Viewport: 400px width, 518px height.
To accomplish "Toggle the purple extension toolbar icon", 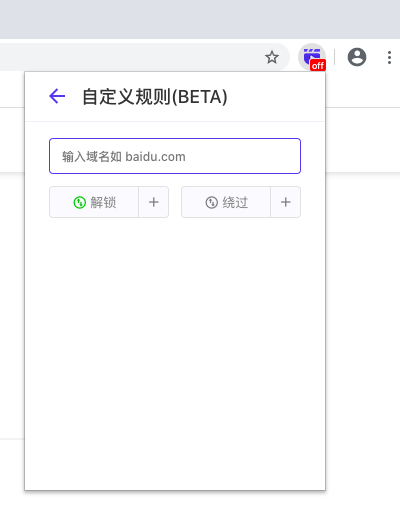I will point(312,57).
